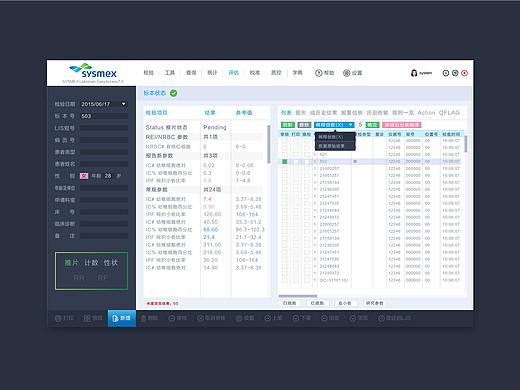Click the 结果 column header
The image size is (520, 390).
210,113
